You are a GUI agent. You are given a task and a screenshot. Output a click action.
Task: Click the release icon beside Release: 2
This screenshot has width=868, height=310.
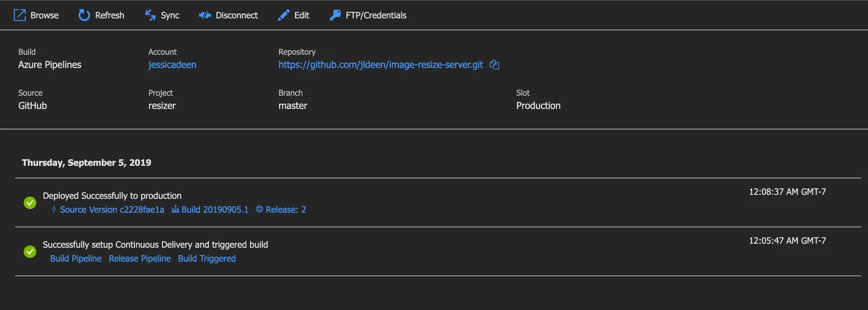tap(260, 209)
